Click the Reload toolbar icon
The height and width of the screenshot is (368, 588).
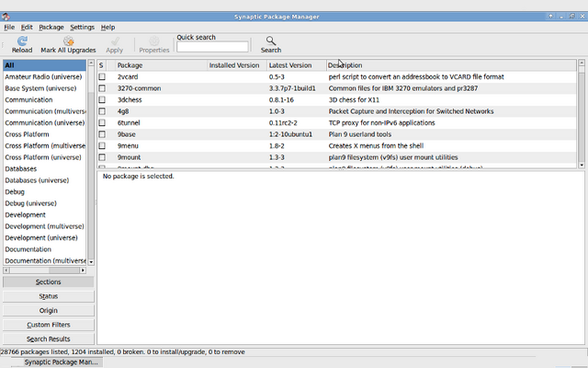click(22, 40)
